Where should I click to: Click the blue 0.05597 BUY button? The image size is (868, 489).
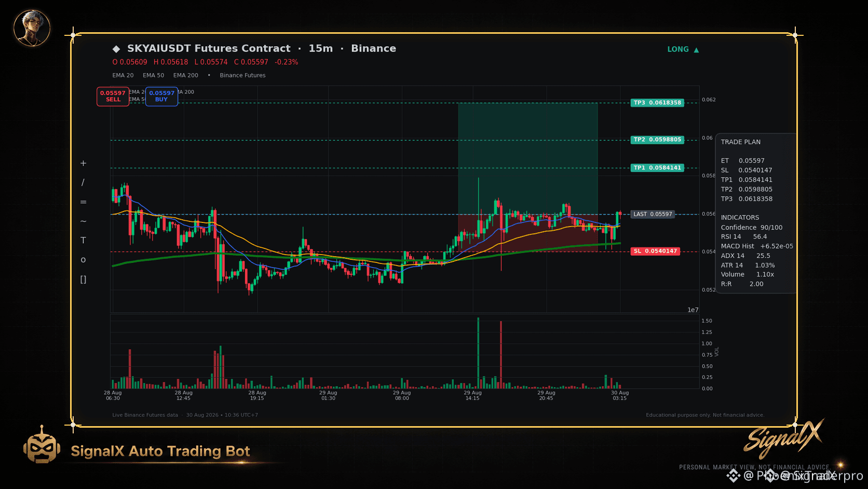[161, 96]
